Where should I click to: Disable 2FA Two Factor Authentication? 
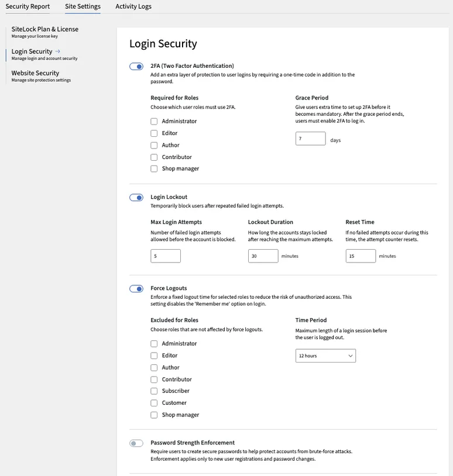136,66
